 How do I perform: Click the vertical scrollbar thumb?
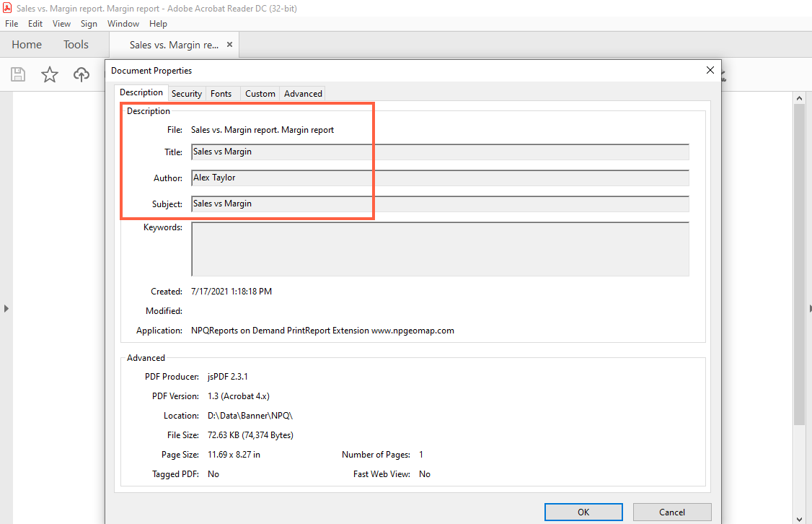point(800,264)
